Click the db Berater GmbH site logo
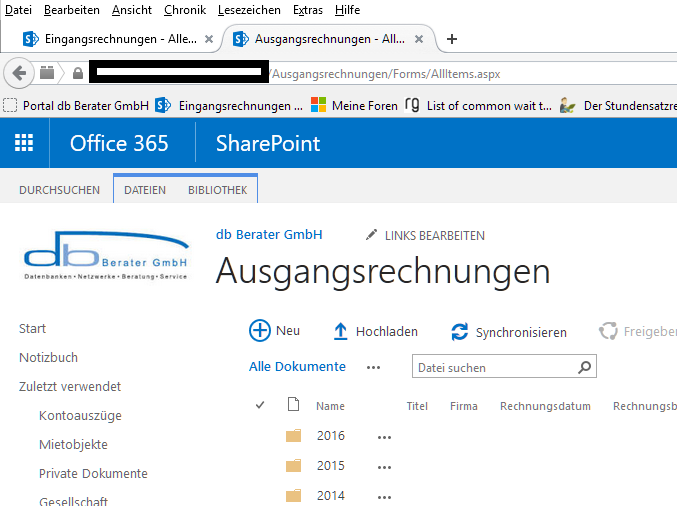This screenshot has height=506, width=677. click(106, 256)
